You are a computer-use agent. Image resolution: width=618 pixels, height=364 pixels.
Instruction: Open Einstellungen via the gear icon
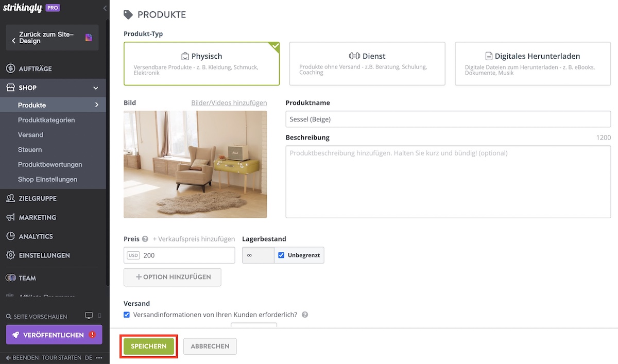pyautogui.click(x=10, y=255)
